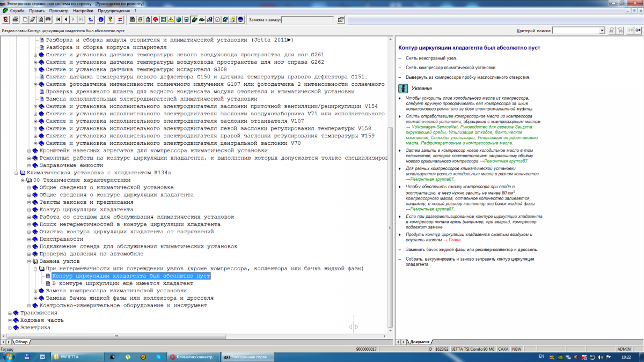This screenshot has height=362, width=644.
Task: Open Тексты законов и предписания item
Action: tap(86, 202)
